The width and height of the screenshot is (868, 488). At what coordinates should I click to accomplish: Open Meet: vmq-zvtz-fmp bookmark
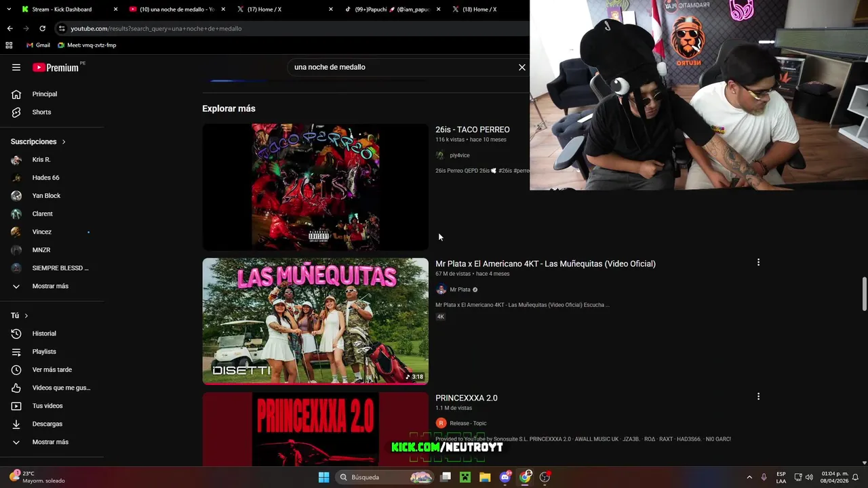pyautogui.click(x=87, y=45)
